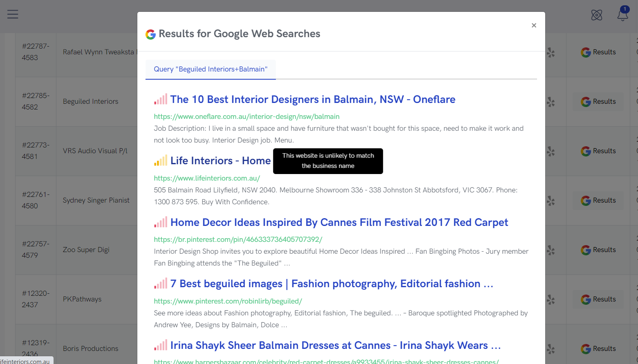Click signal icon beside 7 Best beguiled images
Viewport: 638px width, 364px height.
click(x=161, y=284)
